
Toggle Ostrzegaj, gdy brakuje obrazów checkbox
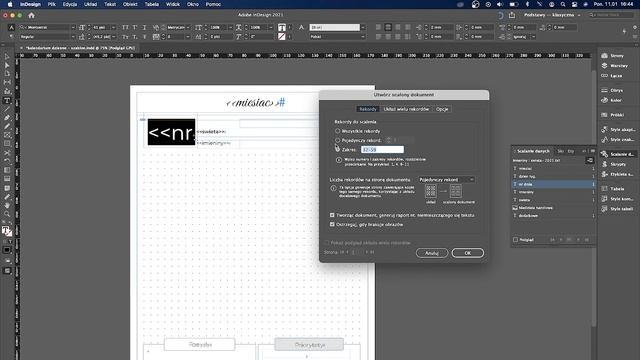point(332,224)
